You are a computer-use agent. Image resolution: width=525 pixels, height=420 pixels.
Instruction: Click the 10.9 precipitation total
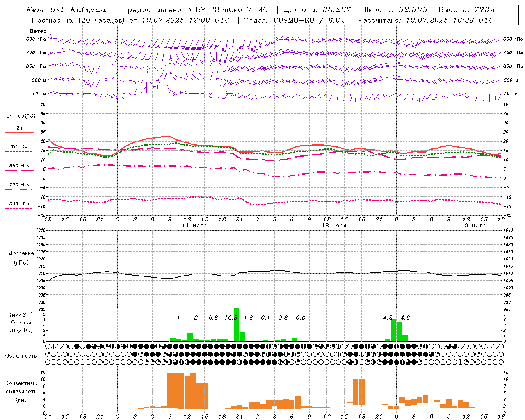coord(231,318)
